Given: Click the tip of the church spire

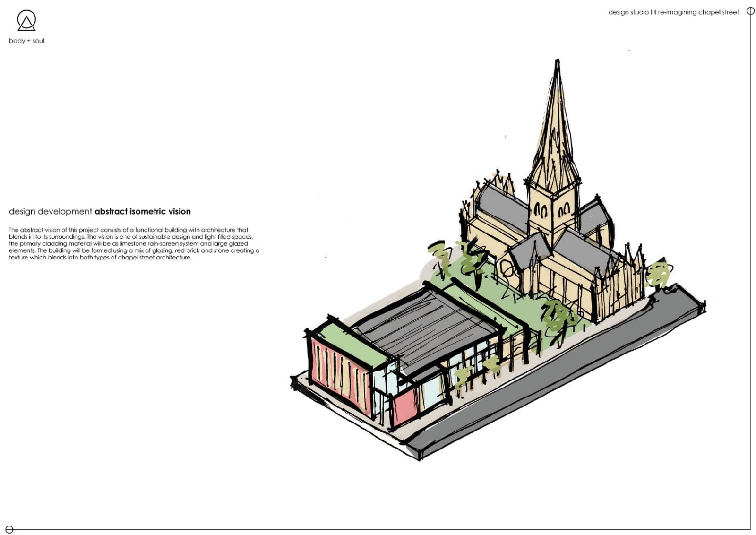Looking at the screenshot, I should pos(558,62).
